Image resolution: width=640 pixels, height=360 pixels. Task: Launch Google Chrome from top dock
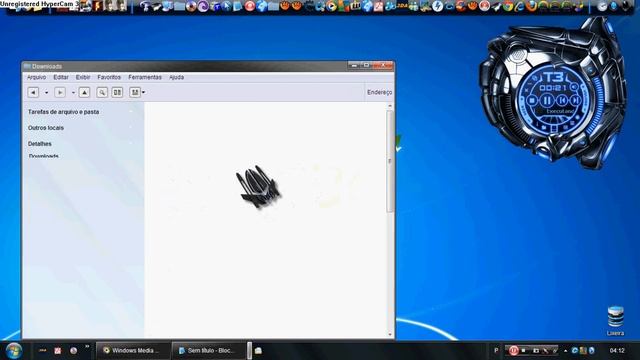click(x=508, y=6)
